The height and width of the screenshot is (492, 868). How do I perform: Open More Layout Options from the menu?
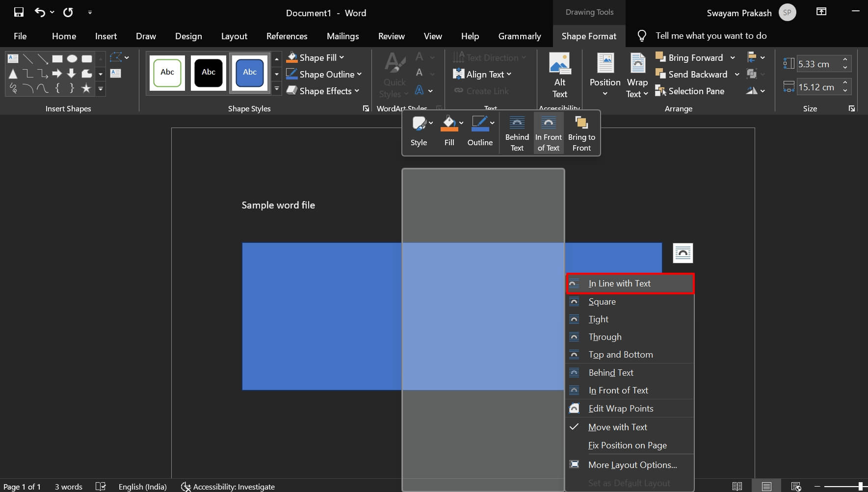[x=632, y=465]
